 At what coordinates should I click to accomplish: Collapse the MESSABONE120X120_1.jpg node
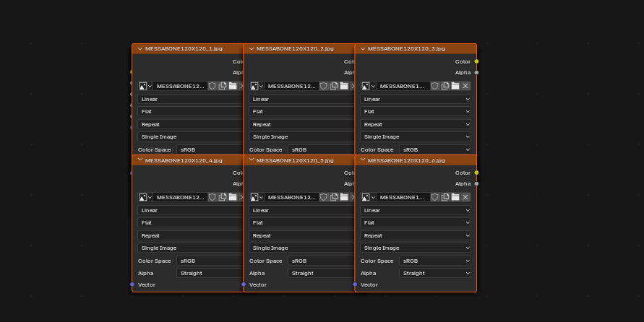(140, 49)
